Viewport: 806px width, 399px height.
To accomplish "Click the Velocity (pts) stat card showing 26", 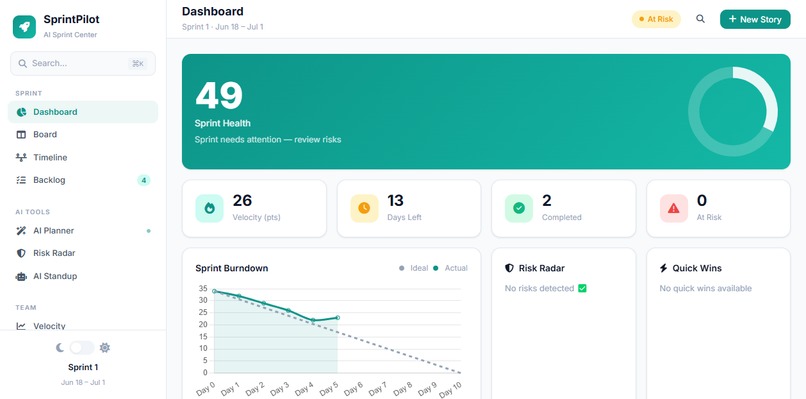I will tap(254, 208).
